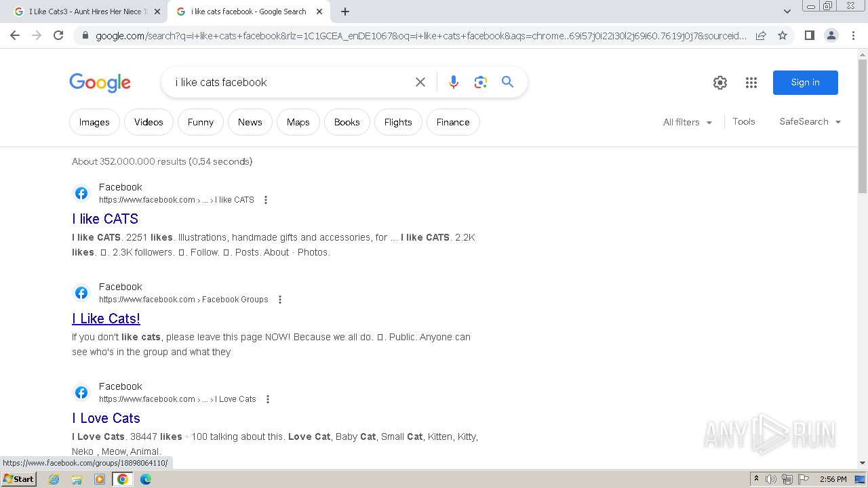Screen dimensions: 868x488
Task: Open the Chrome profile icon
Action: coord(831,35)
